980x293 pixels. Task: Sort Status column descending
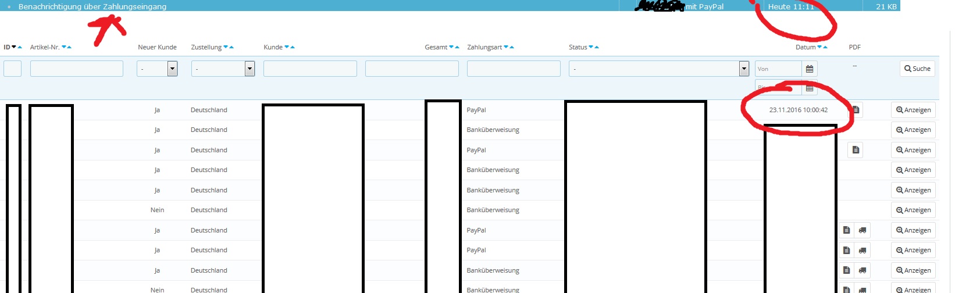(x=591, y=47)
